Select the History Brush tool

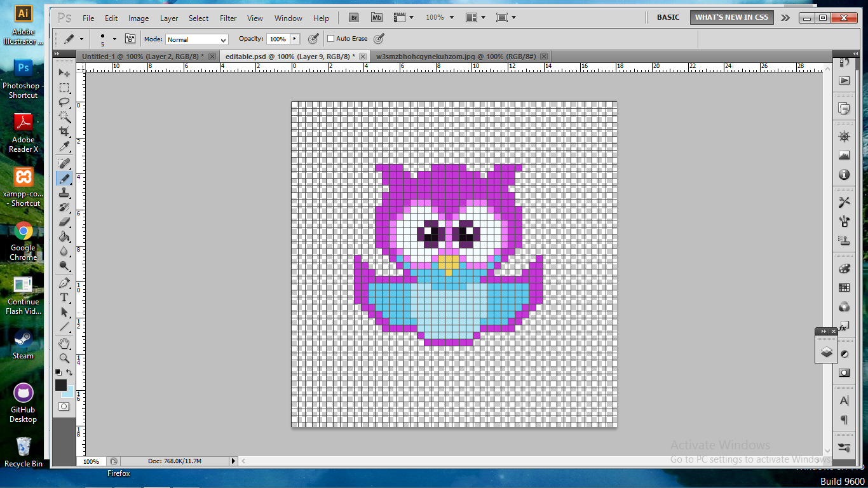(x=64, y=208)
